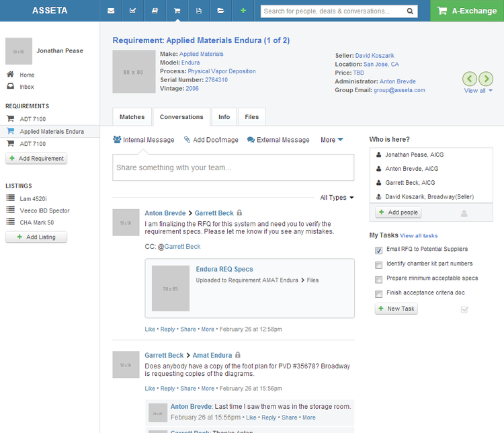
Task: Open the All Types filter dropdown
Action: [x=337, y=198]
